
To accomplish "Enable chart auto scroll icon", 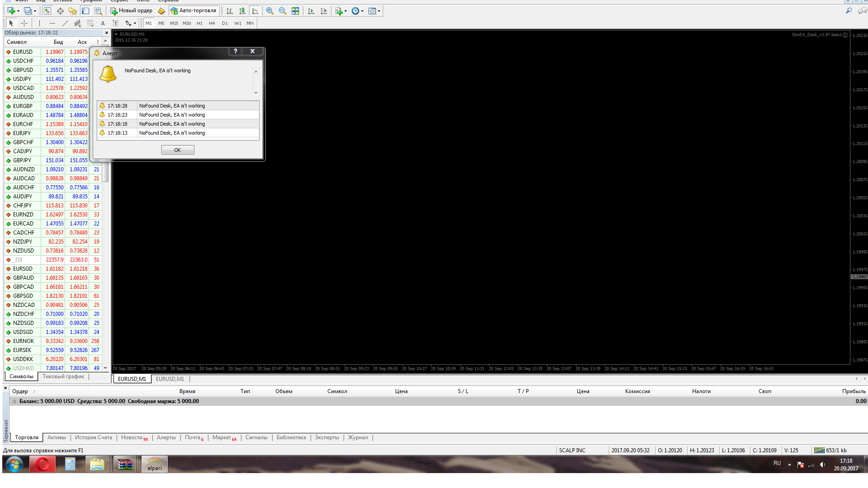I will [x=311, y=11].
